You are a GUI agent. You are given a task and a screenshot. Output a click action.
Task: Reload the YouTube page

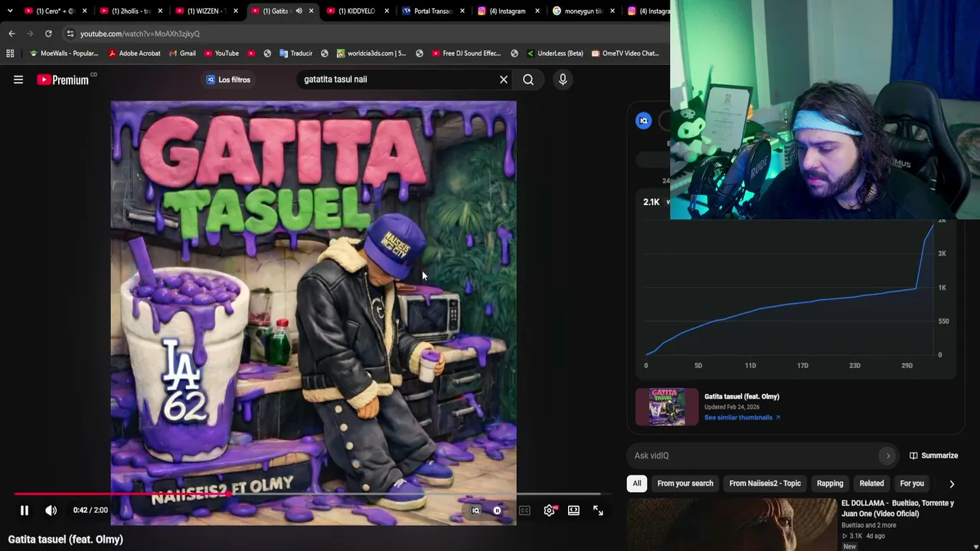48,34
